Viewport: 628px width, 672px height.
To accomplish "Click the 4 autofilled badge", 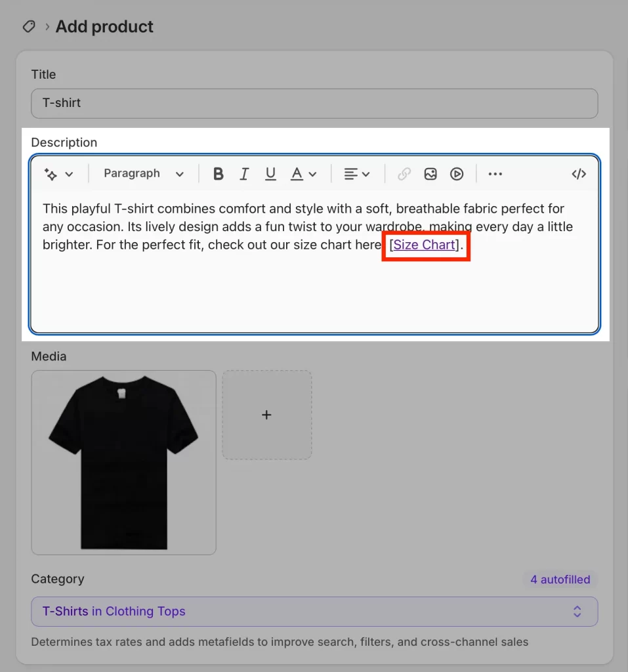I will 560,579.
